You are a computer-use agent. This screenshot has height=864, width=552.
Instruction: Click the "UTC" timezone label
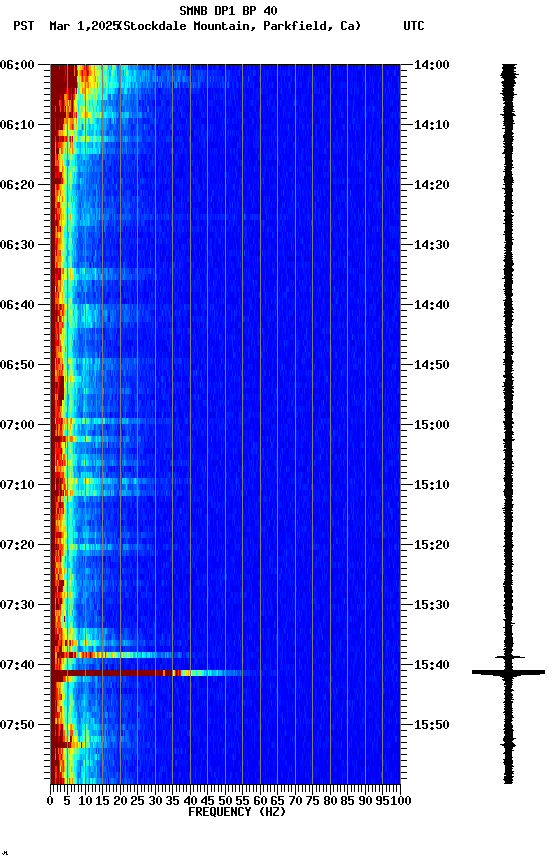pos(414,26)
